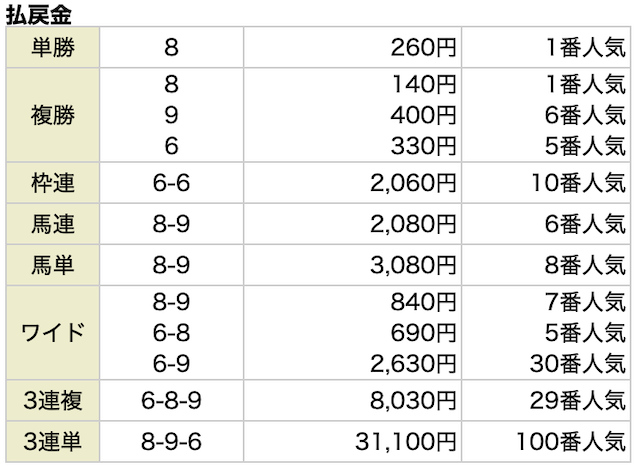640x468 pixels.
Task: Click the 払戻金 heading
Action: (39, 15)
